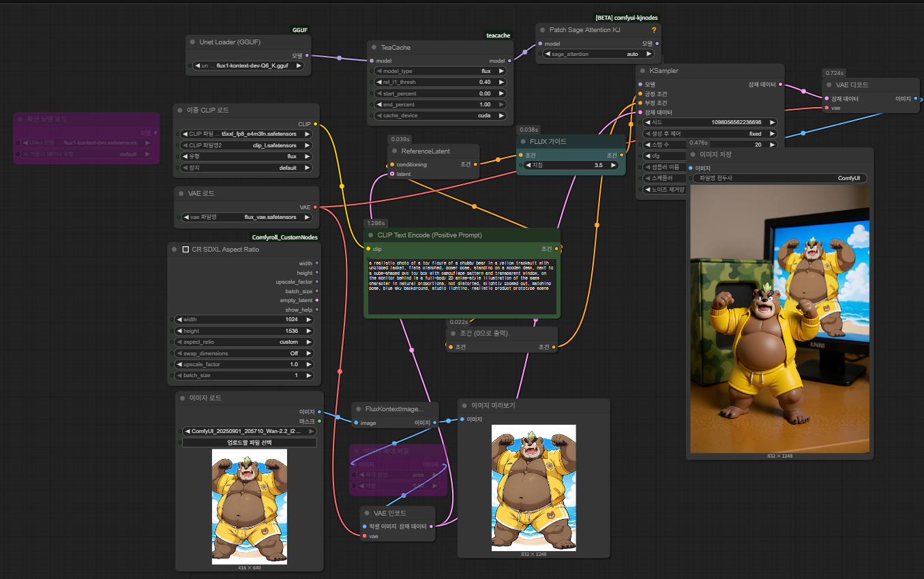Open the 유형 flux dropdown in 이중 CLIP 로드
924x579 pixels.
(x=247, y=156)
